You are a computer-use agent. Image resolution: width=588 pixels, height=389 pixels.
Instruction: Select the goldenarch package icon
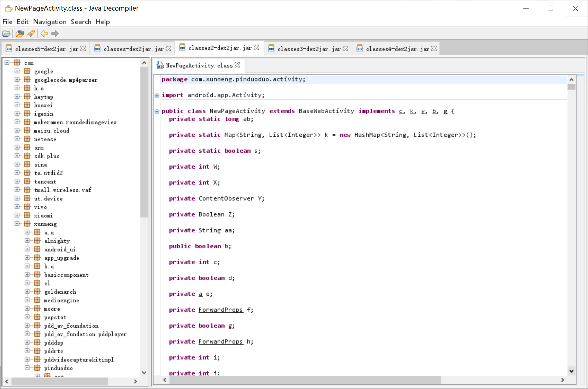click(x=37, y=291)
